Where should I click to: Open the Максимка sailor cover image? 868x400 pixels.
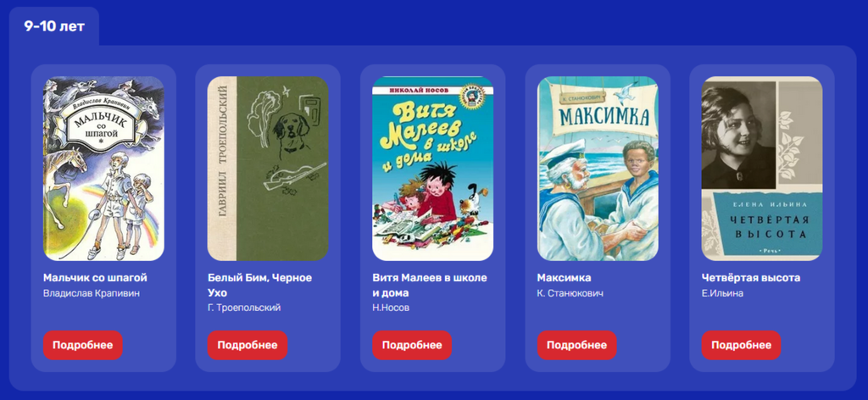[x=598, y=168]
